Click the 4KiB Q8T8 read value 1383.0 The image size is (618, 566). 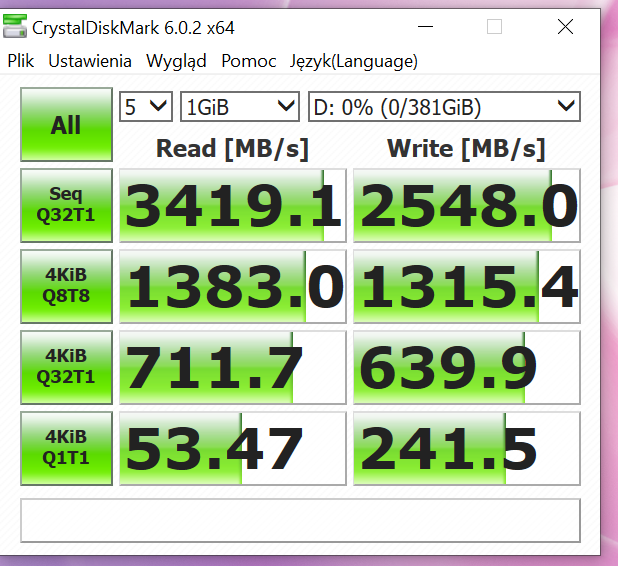click(232, 286)
